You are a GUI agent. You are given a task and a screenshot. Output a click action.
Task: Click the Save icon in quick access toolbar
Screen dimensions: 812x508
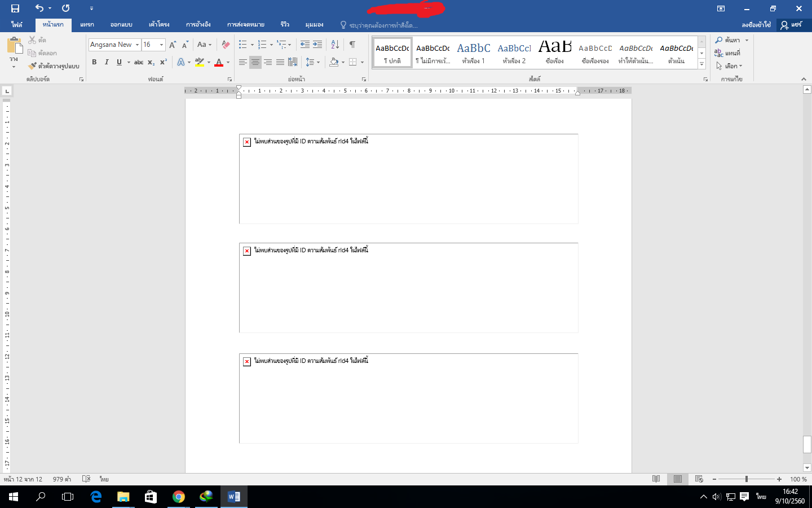pos(15,8)
